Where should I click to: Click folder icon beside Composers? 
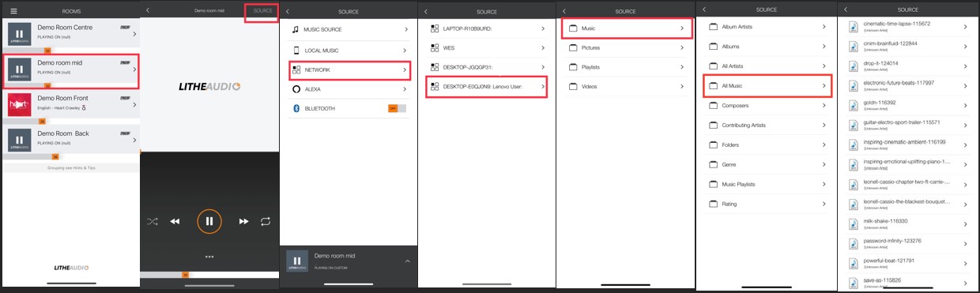coord(713,105)
